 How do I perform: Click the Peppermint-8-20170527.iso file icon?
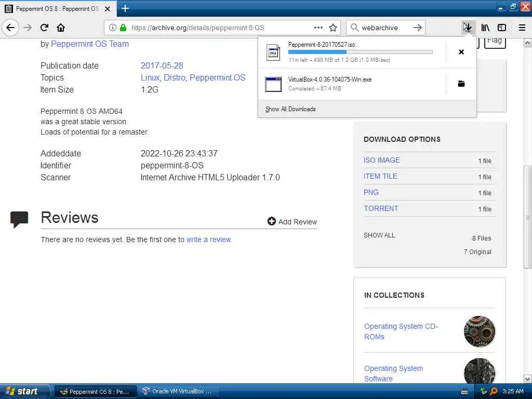click(273, 52)
